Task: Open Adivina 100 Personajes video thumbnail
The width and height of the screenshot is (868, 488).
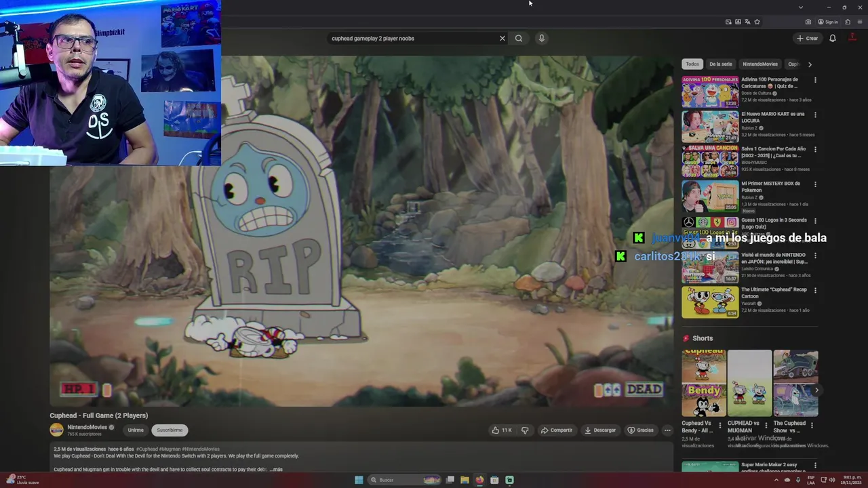Action: click(x=710, y=92)
